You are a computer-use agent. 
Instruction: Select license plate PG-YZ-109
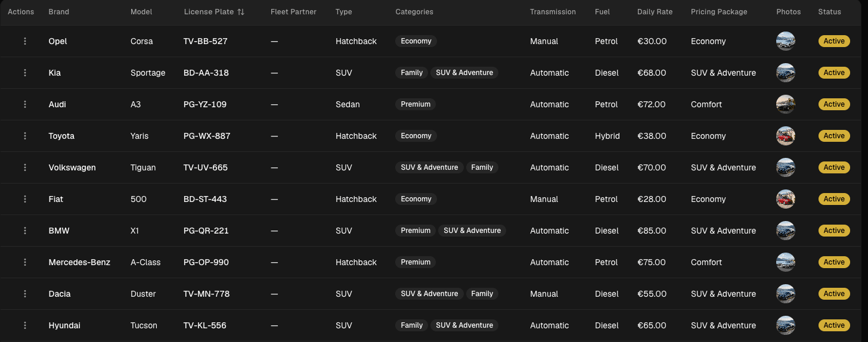tap(205, 104)
